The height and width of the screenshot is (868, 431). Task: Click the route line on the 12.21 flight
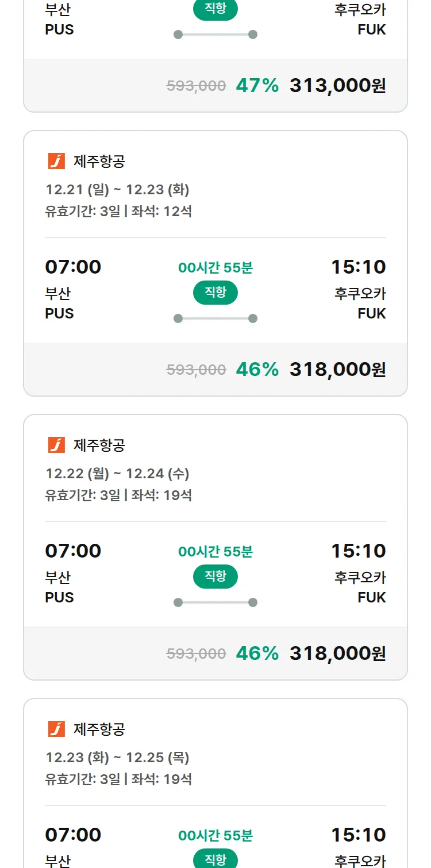(215, 318)
